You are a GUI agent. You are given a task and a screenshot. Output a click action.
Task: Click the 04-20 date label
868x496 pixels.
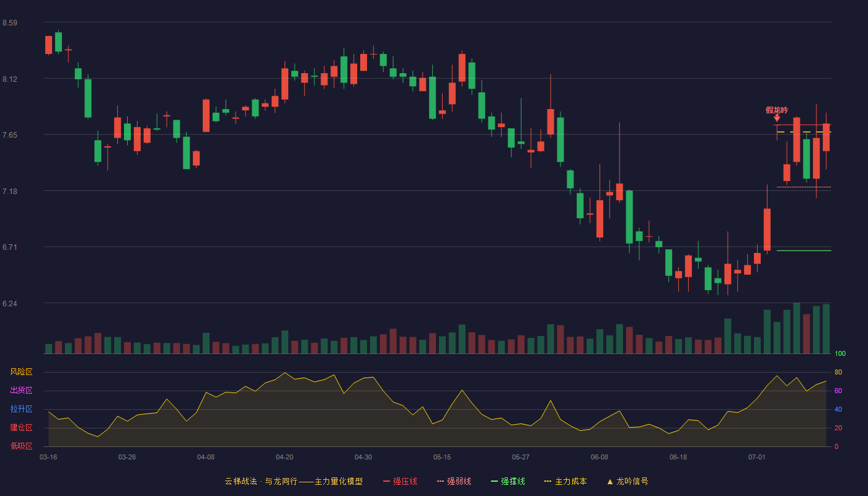pyautogui.click(x=285, y=457)
